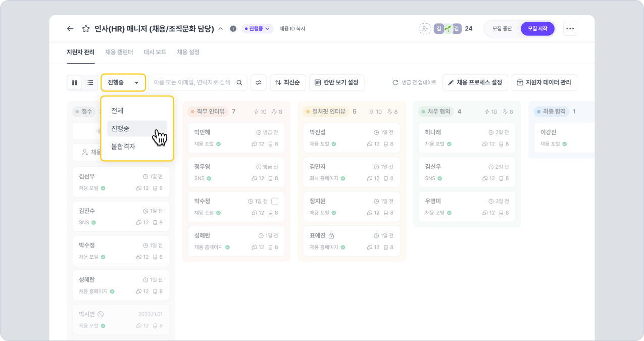The height and width of the screenshot is (341, 644).
Task: Click the 최신순 sort button
Action: [288, 82]
